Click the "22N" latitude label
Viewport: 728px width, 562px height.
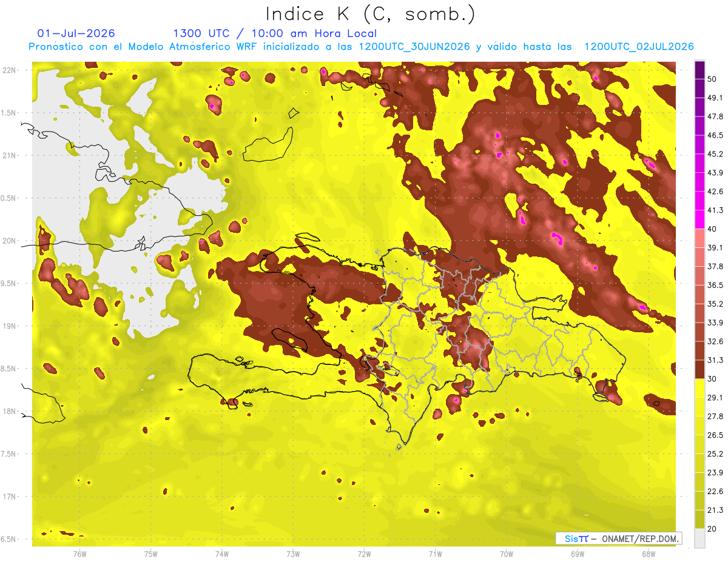(8, 70)
